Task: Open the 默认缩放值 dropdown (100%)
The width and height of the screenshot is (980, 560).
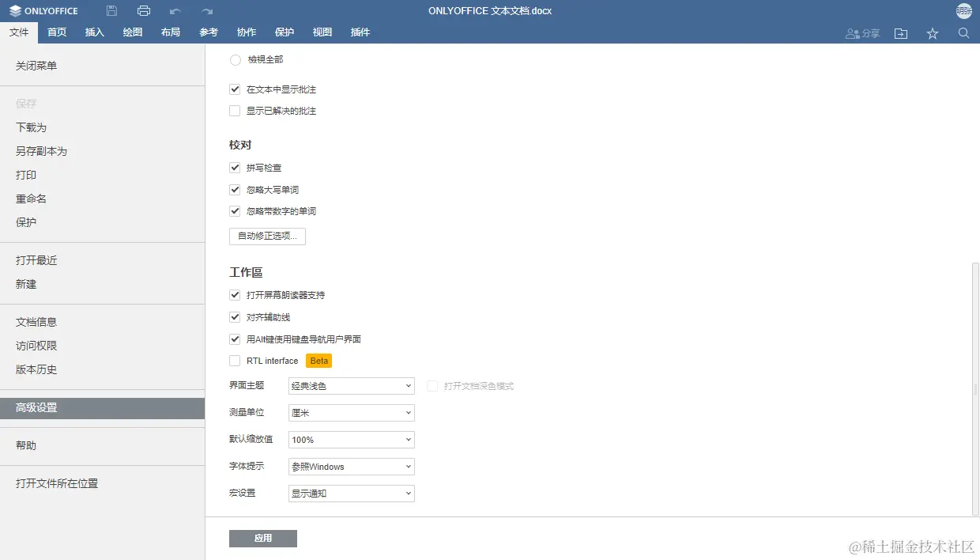Action: click(x=352, y=440)
